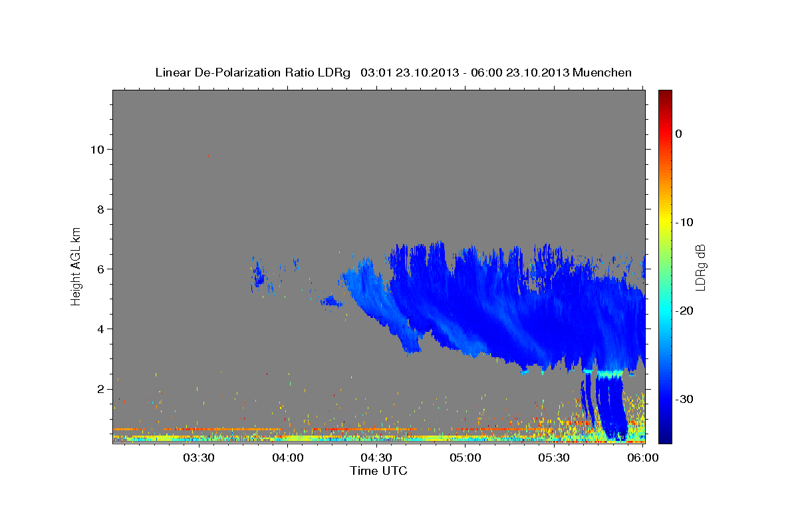This screenshot has width=798, height=532.
Task: Click the colorbar tick label '0'
Action: pyautogui.click(x=679, y=134)
